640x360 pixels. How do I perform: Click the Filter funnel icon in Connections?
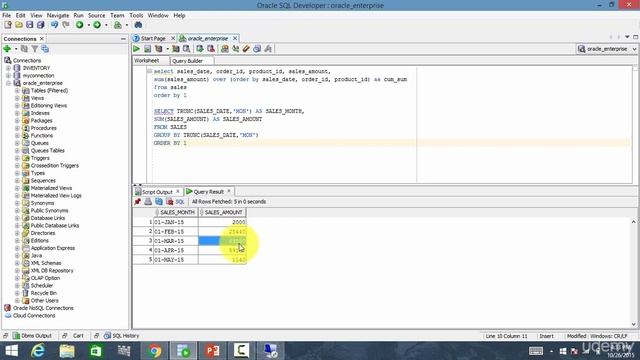pyautogui.click(x=35, y=49)
